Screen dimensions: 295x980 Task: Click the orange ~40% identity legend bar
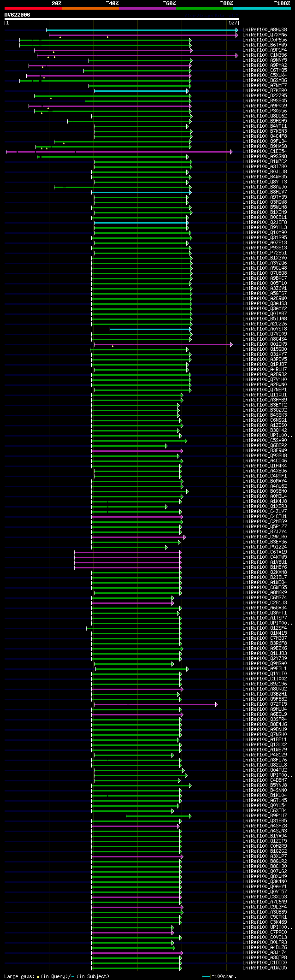[x=90, y=8]
